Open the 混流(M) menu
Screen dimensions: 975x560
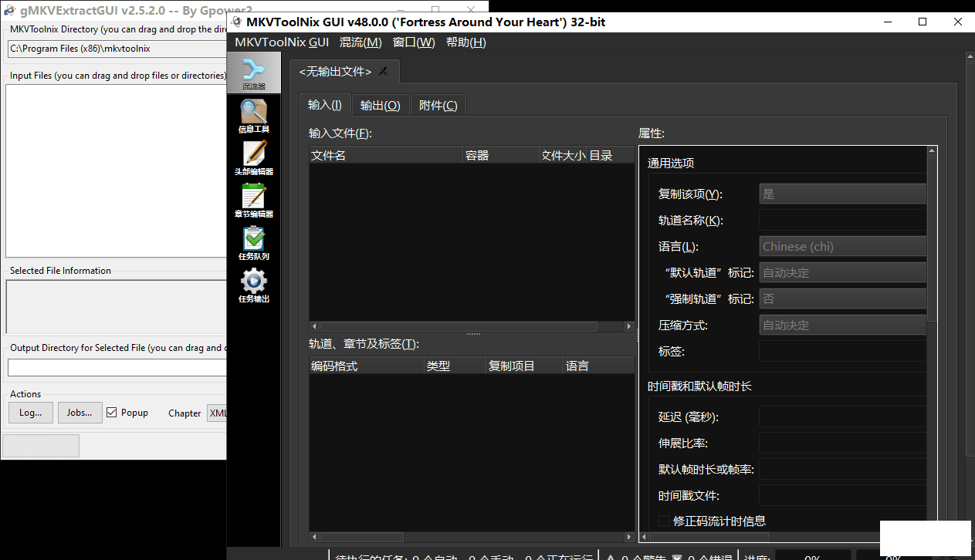(x=361, y=42)
